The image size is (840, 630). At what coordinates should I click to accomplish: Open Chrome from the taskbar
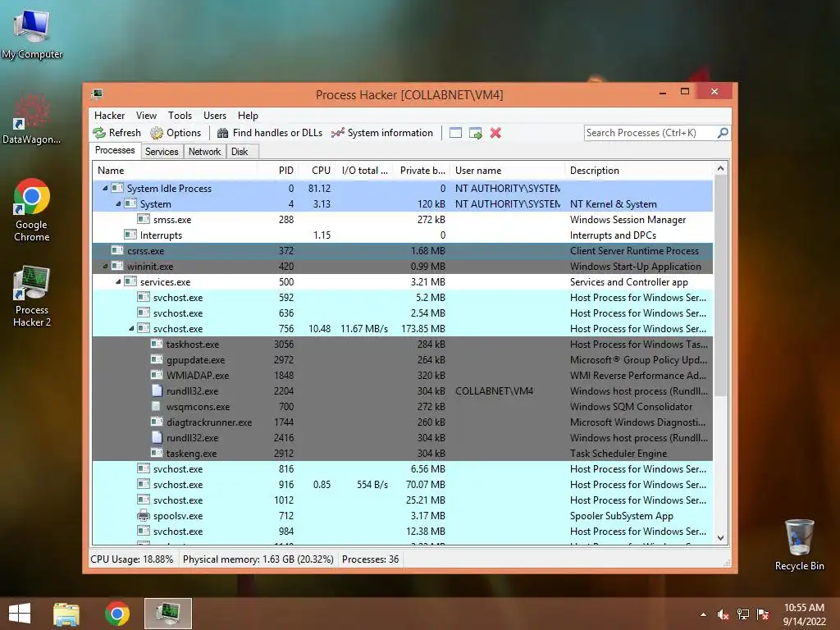(116, 614)
